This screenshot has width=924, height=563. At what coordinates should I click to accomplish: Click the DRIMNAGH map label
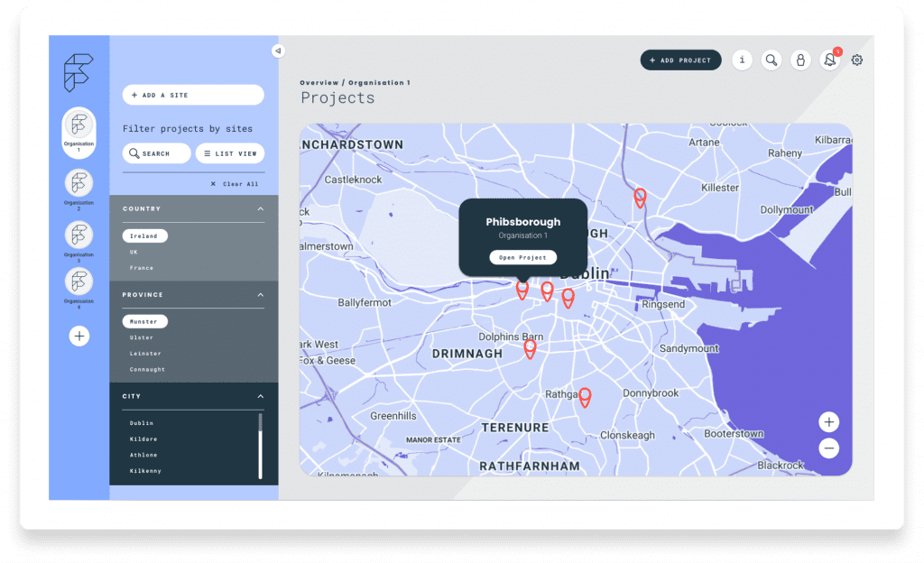click(x=467, y=354)
